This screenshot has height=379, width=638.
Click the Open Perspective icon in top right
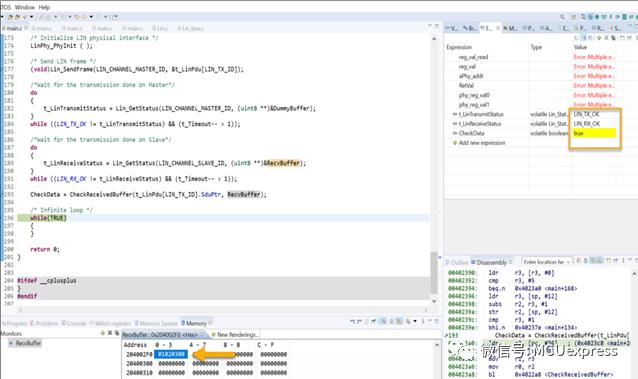(574, 17)
